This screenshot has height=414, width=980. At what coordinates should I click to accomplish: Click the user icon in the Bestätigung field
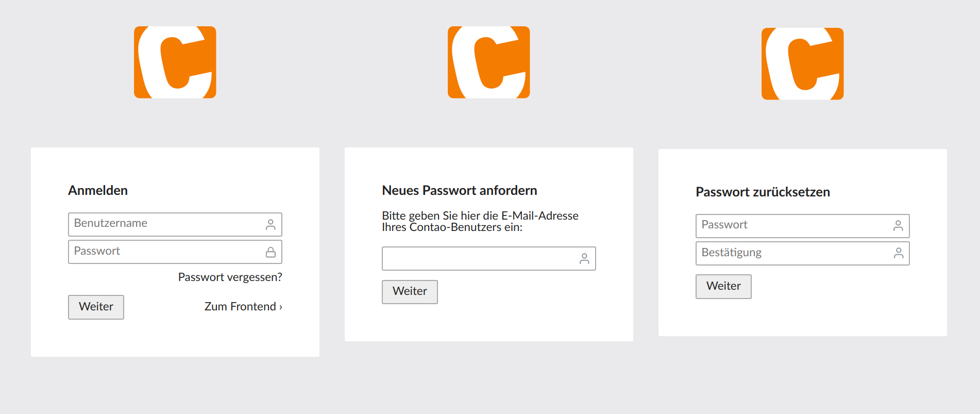pyautogui.click(x=898, y=253)
